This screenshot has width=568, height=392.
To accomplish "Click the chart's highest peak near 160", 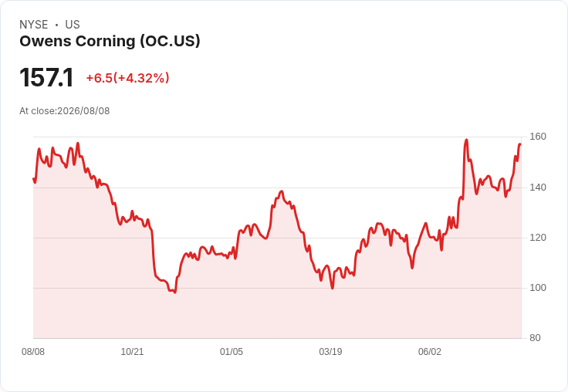I will pyautogui.click(x=467, y=140).
